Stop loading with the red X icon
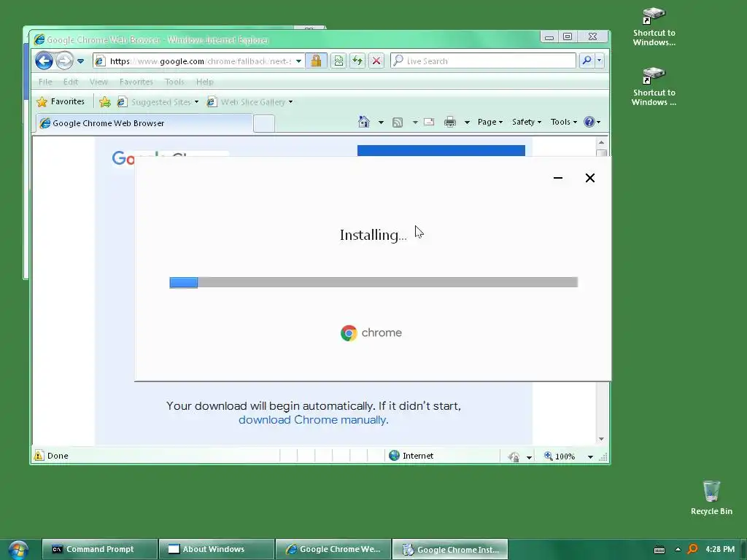The height and width of the screenshot is (560, 747). 376,61
